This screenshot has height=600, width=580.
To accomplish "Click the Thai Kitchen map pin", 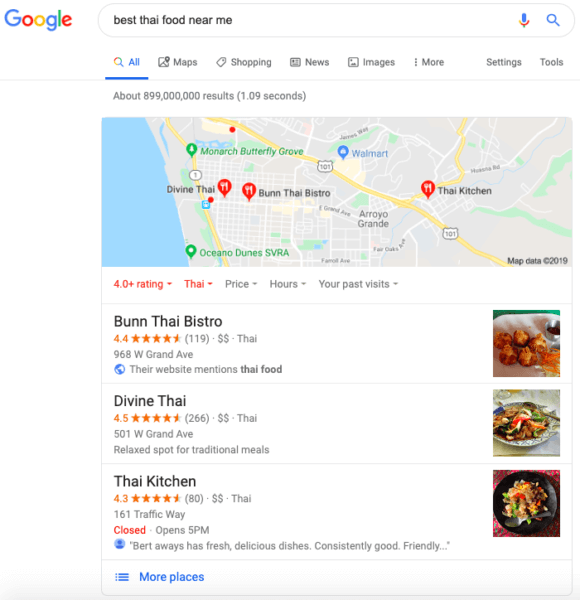I will (427, 189).
